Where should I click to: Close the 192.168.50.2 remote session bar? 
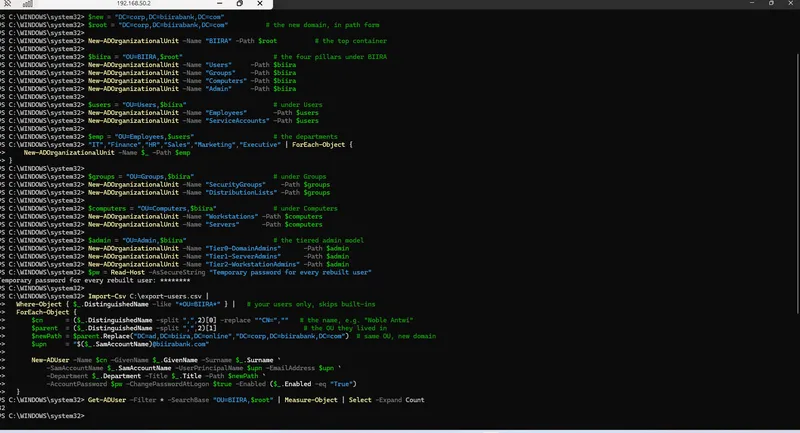[260, 4]
